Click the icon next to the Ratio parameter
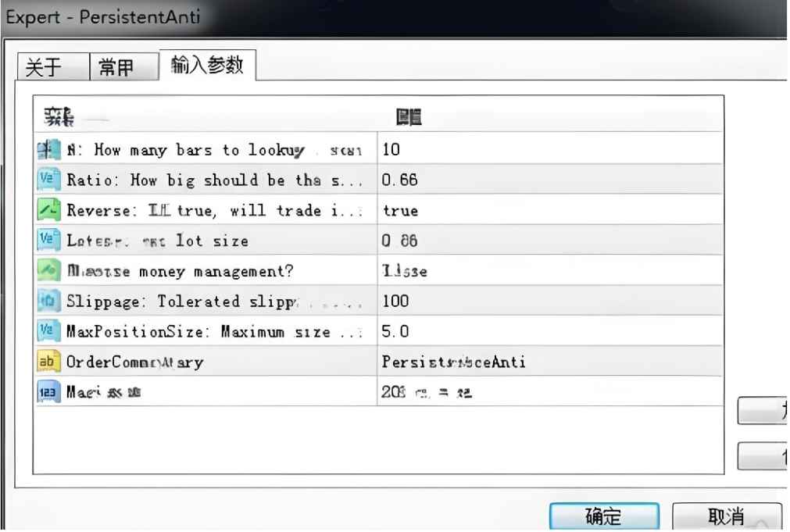Image resolution: width=790 pixels, height=532 pixels. tap(45, 180)
